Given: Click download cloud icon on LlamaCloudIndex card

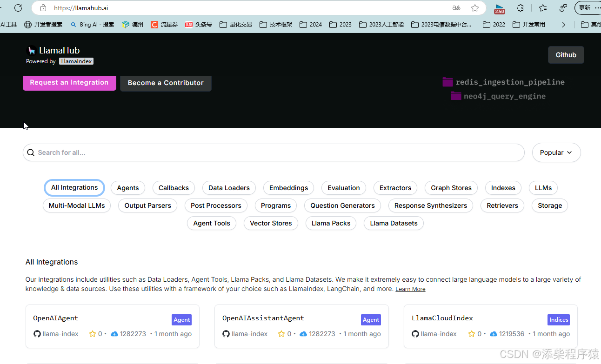Looking at the screenshot, I should (x=493, y=334).
